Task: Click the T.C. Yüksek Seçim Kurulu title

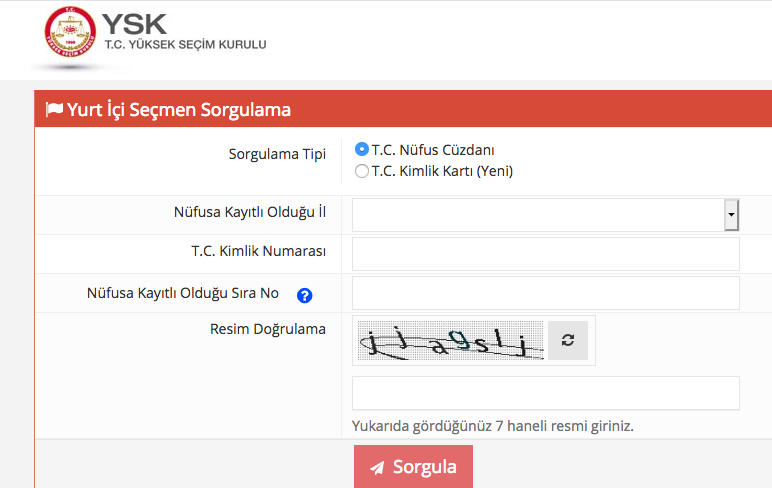Action: pyautogui.click(x=185, y=45)
